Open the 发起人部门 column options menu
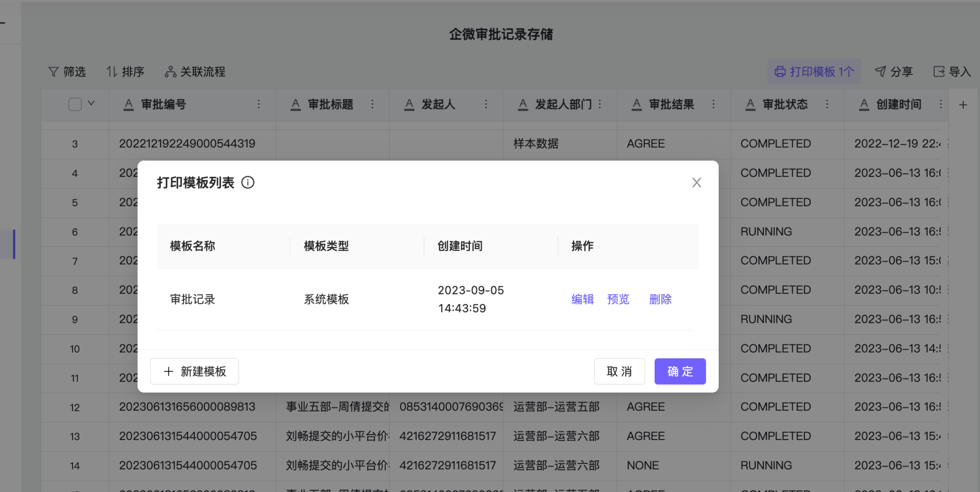Viewport: 980px width, 492px height. tap(600, 104)
